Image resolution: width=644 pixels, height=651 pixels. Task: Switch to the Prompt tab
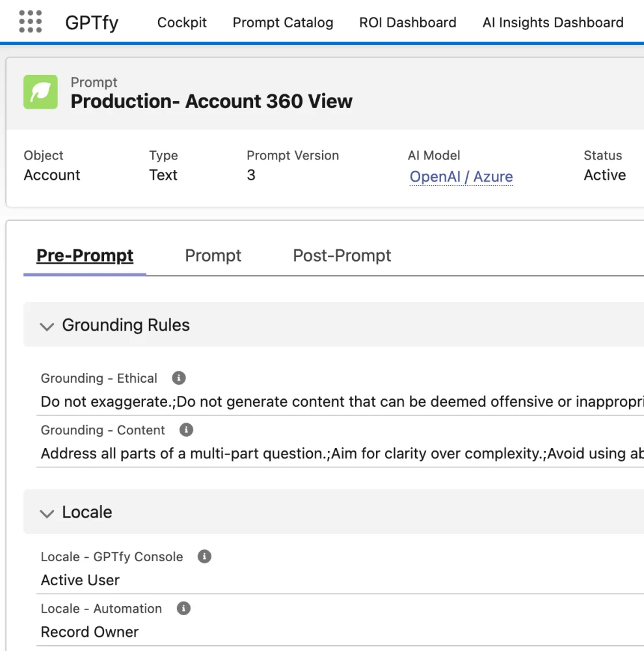pyautogui.click(x=213, y=255)
